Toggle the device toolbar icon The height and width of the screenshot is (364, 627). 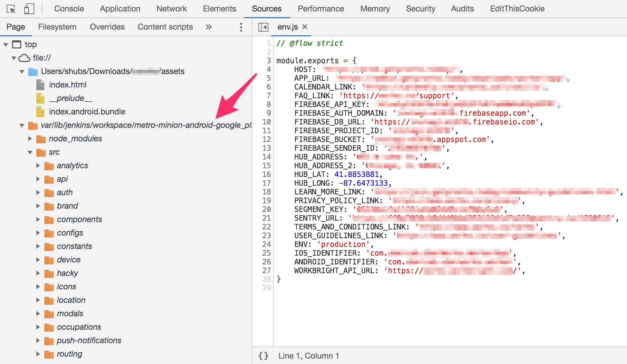click(x=29, y=9)
